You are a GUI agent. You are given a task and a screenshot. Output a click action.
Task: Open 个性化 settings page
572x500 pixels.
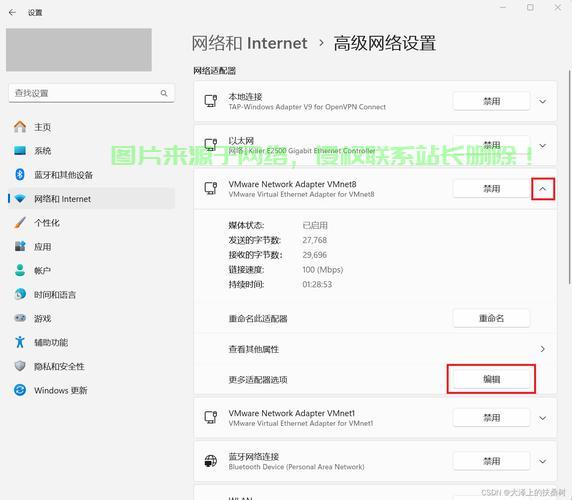click(x=91, y=222)
